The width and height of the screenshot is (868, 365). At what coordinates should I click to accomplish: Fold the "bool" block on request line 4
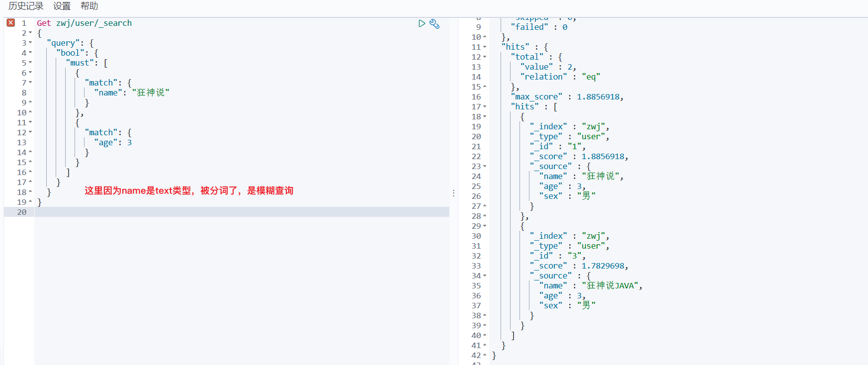30,53
